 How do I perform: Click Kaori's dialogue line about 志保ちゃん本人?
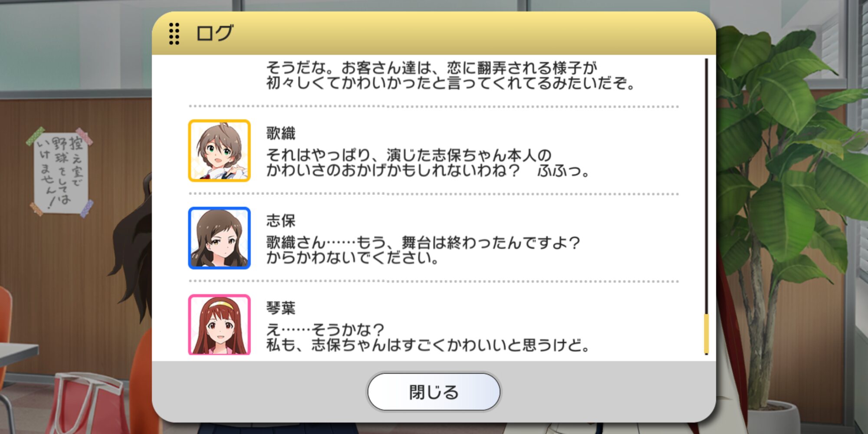tap(427, 163)
